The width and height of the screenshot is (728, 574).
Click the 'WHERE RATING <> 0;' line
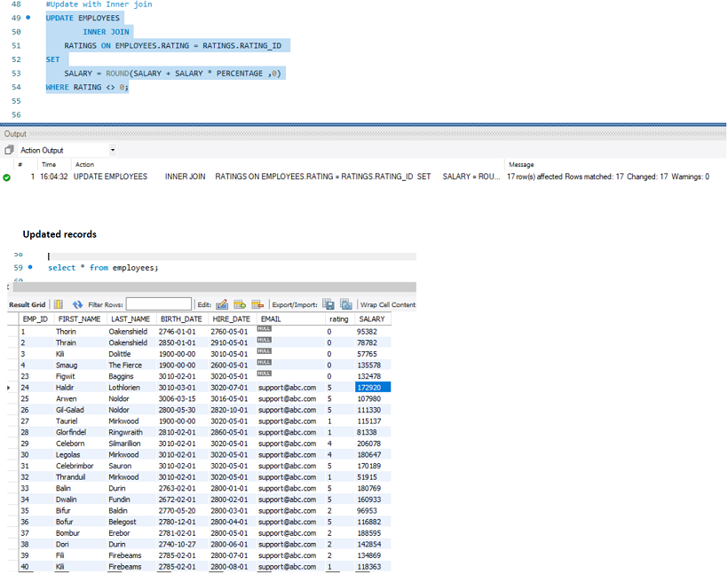click(x=87, y=87)
